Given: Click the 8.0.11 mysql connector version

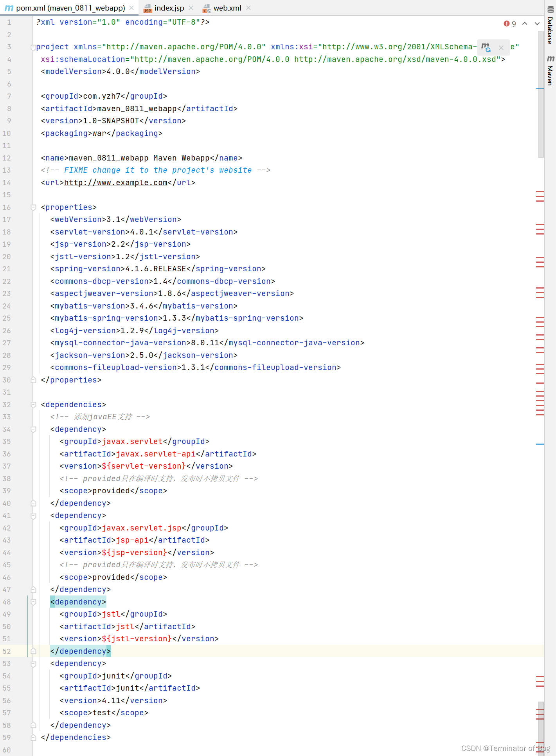Looking at the screenshot, I should (x=205, y=343).
